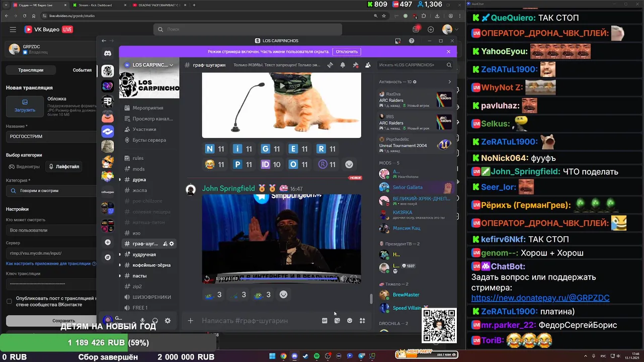Open the Все пользователи viewer dropdown
Viewport: 644px width, 362px height.
[x=50, y=230]
